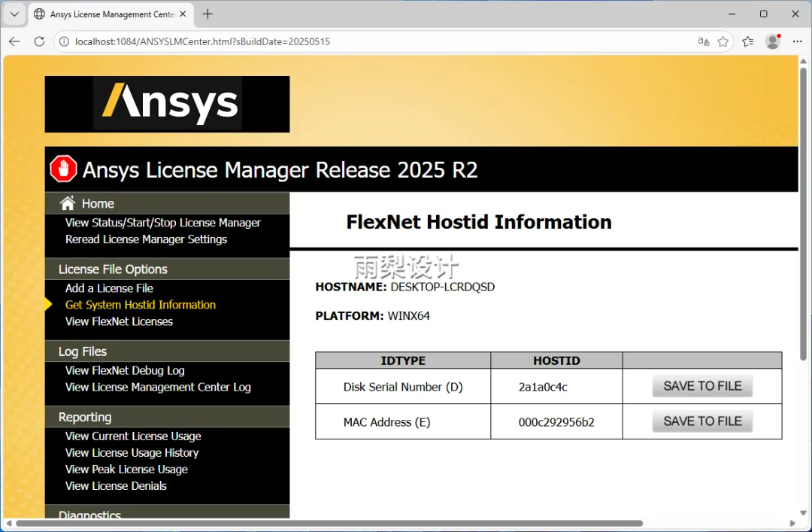Open View License Management Center Log
Viewport: 812px width, 532px height.
[158, 387]
